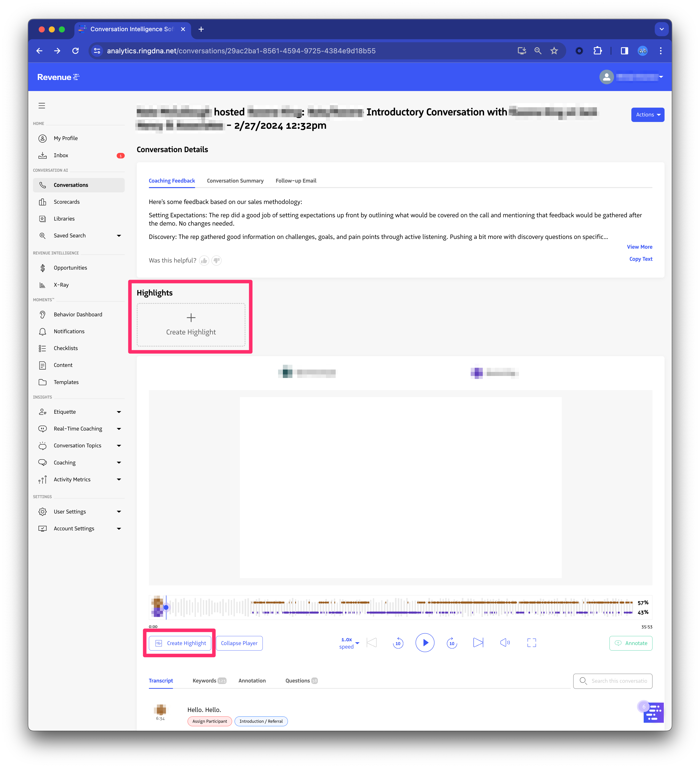Image resolution: width=700 pixels, height=768 pixels.
Task: Open X-Ray under Revenue Intelligence
Action: coord(61,285)
